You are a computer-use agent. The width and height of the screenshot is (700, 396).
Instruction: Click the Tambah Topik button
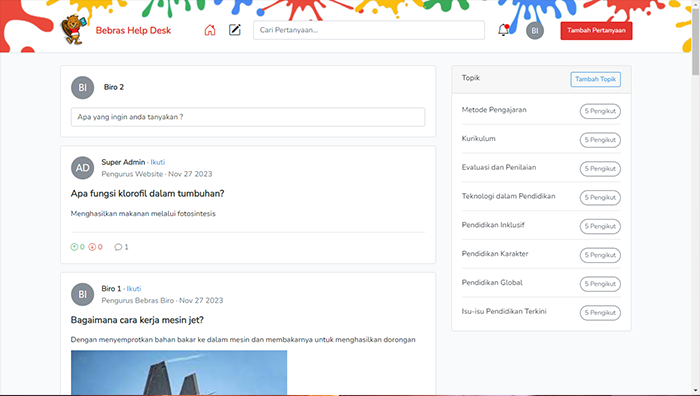click(596, 79)
